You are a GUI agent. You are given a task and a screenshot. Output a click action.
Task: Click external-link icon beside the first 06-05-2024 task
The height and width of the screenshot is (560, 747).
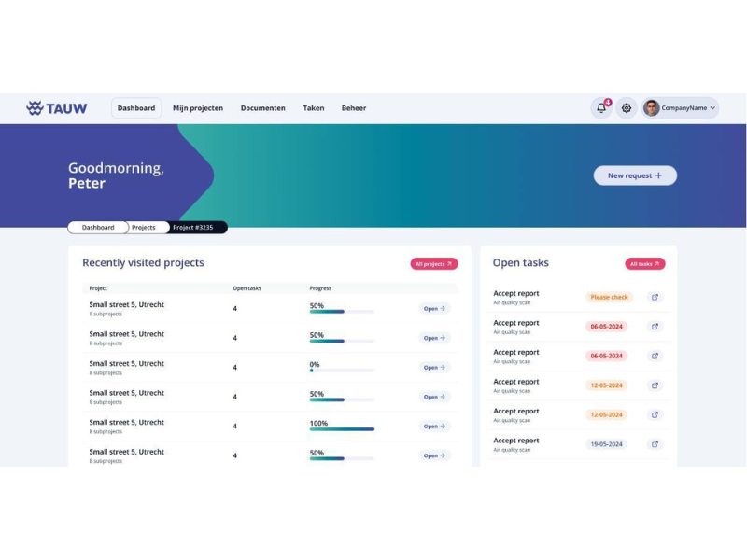coord(656,327)
